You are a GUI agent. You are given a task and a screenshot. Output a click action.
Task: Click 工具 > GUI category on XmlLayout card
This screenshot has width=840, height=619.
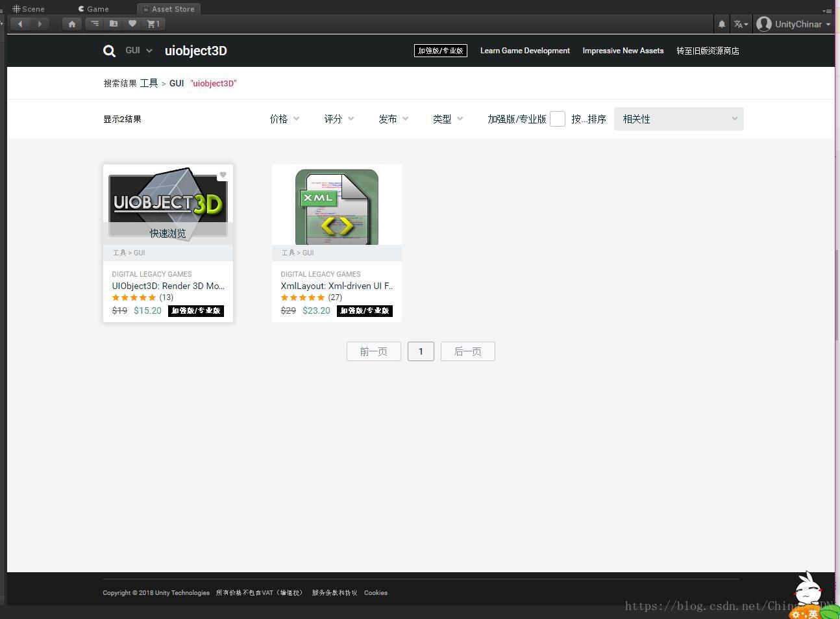pyautogui.click(x=298, y=253)
